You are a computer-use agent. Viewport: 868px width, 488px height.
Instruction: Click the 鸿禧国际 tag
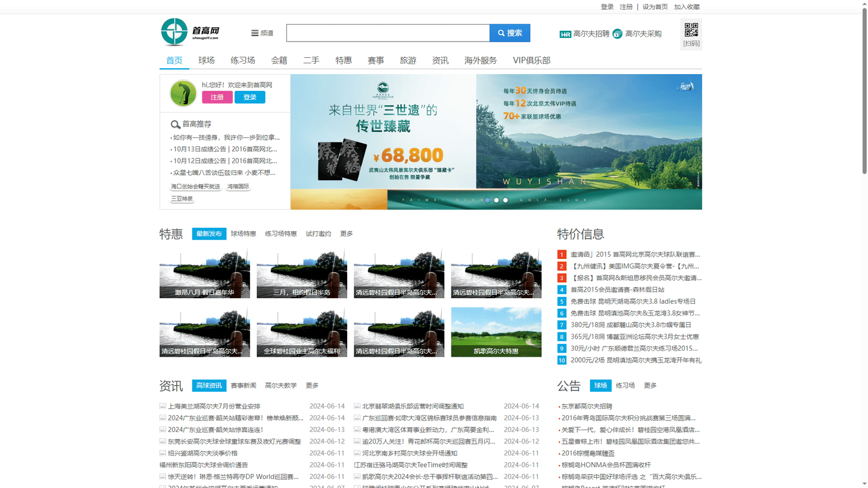tap(238, 187)
